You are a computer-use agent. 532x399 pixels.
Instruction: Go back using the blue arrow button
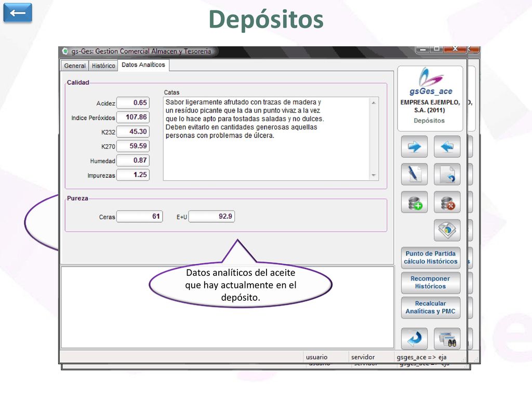coord(18,13)
